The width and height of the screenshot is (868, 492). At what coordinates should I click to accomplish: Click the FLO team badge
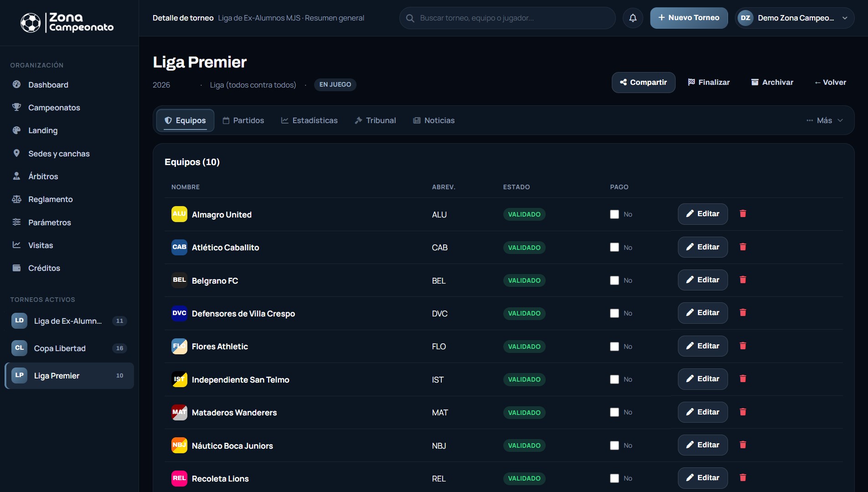coord(179,346)
